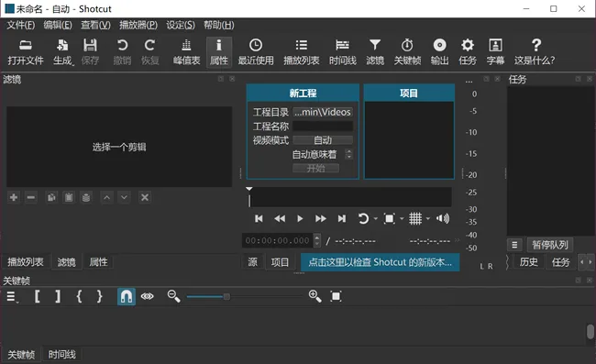This screenshot has height=364, width=596.
Task: Toggle the 属性 properties toolbar button
Action: point(219,52)
